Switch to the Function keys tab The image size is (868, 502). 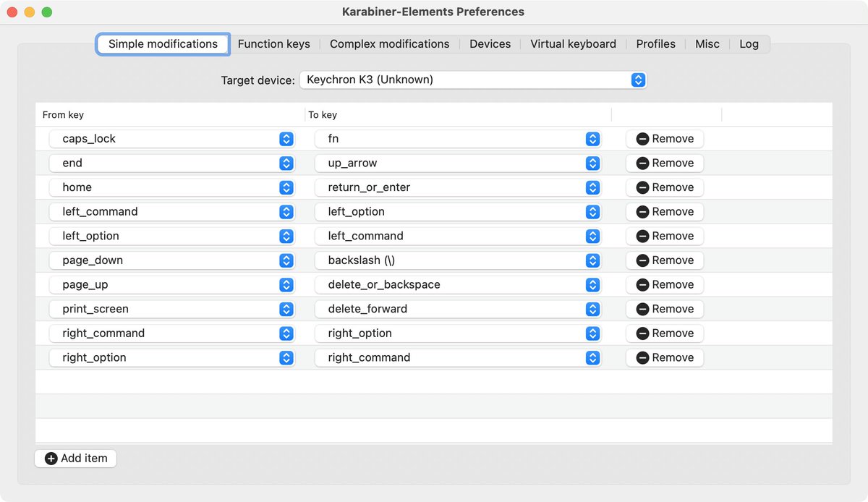tap(273, 43)
